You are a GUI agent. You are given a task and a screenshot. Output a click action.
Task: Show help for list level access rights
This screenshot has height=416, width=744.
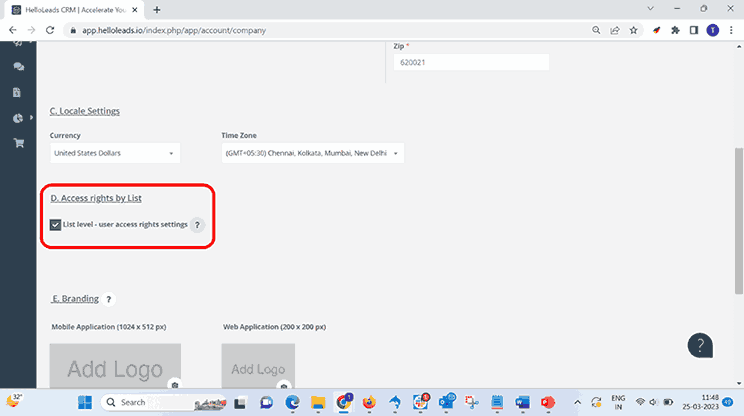coord(197,225)
